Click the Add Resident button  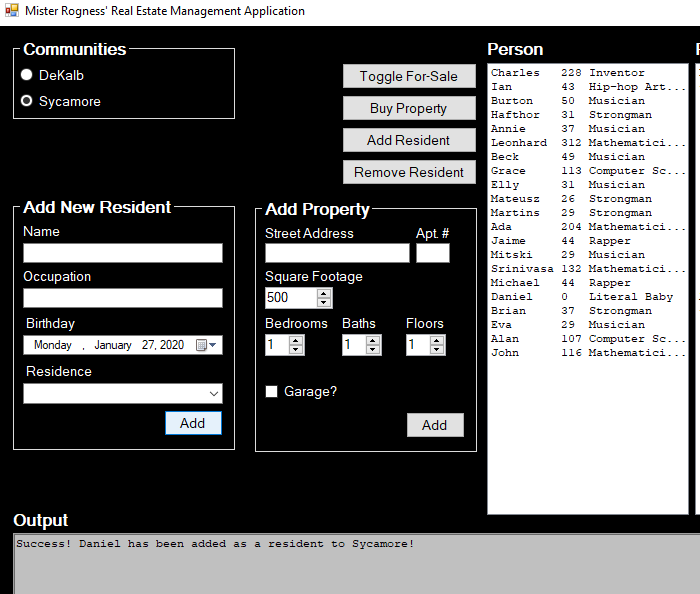408,140
